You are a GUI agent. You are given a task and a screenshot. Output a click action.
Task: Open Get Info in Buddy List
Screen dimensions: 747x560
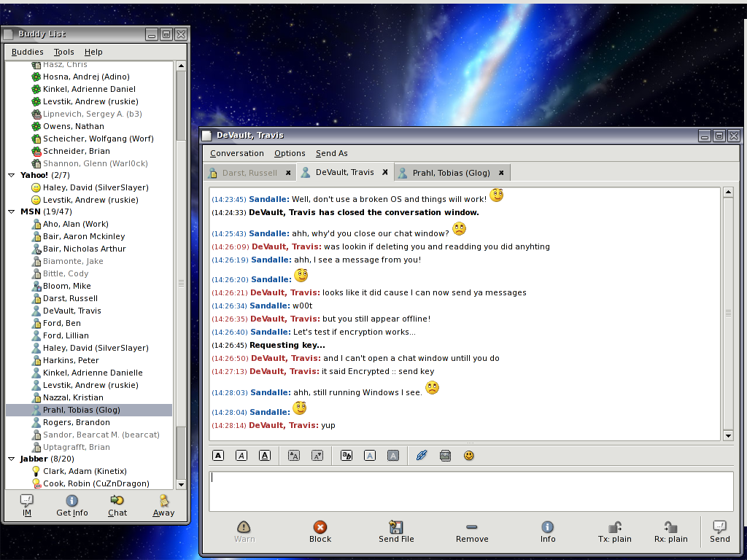tap(71, 505)
